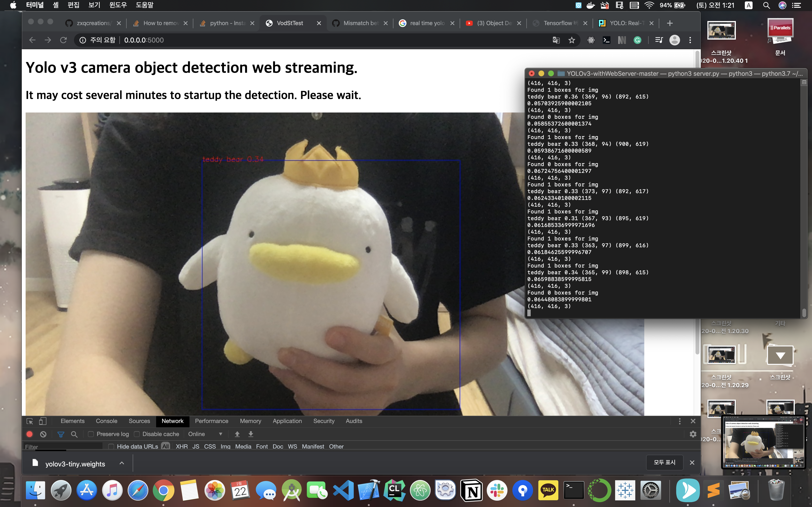Click the import HAR upload arrow

(x=237, y=434)
